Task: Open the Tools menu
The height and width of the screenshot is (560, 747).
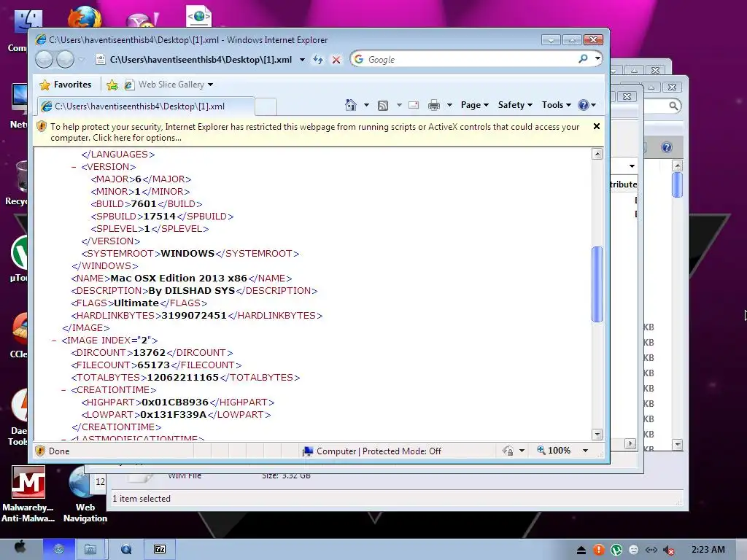Action: 556,105
